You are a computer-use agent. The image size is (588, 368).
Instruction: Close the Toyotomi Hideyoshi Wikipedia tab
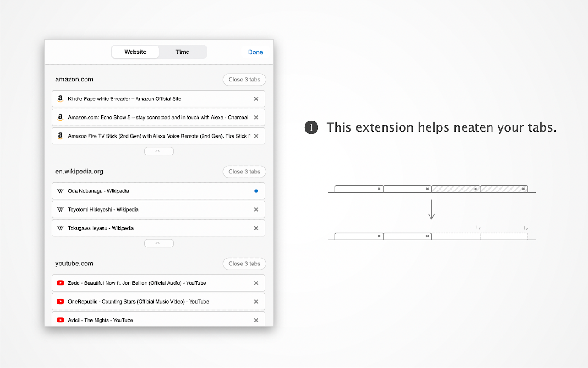tap(256, 209)
